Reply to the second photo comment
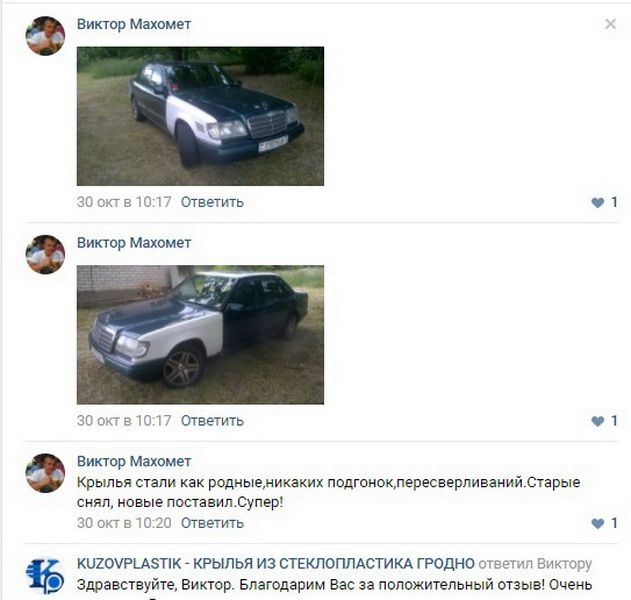631x600 pixels. 212,420
